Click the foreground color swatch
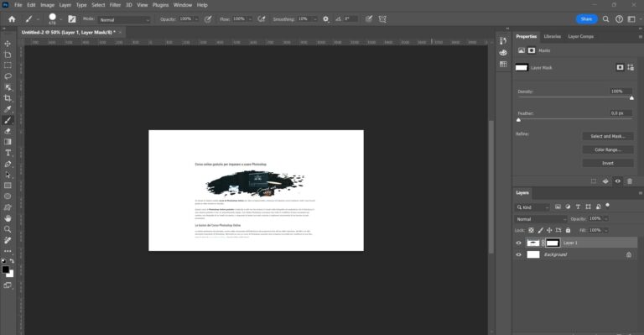 tap(5, 270)
